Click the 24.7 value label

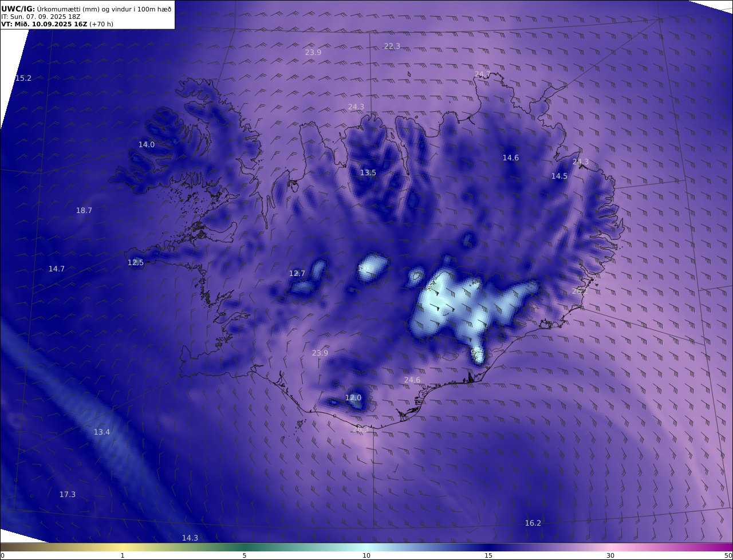pos(482,74)
